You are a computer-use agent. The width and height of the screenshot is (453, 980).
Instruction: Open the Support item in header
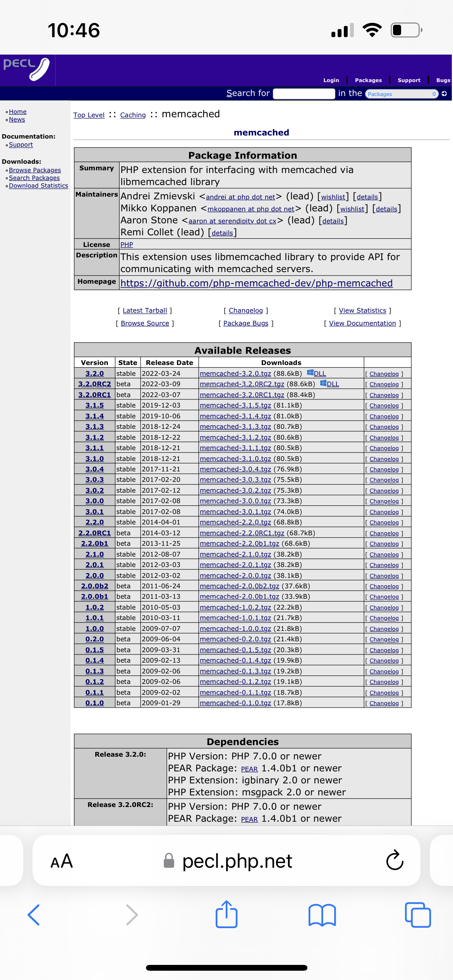409,80
